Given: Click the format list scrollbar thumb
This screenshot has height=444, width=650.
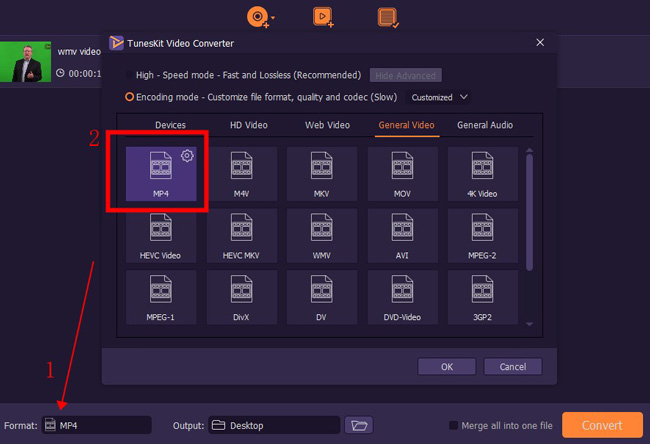Looking at the screenshot, I should click(x=529, y=212).
